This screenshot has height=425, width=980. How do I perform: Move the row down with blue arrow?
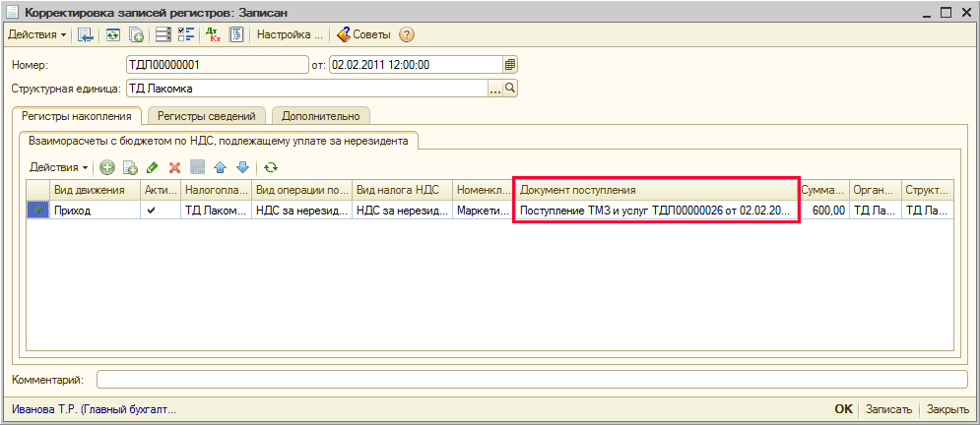pyautogui.click(x=241, y=168)
